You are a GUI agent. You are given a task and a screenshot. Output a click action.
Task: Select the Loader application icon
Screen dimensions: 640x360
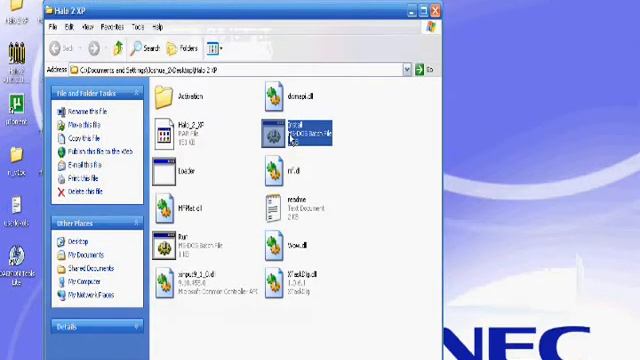pos(164,171)
